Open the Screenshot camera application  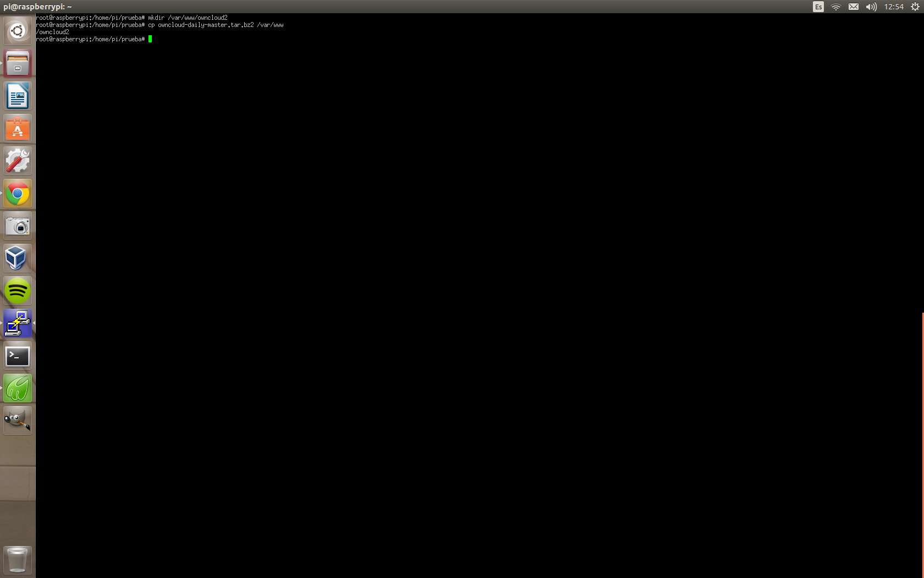pyautogui.click(x=18, y=226)
